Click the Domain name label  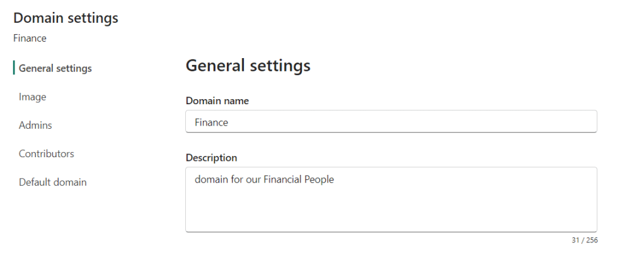[217, 100]
